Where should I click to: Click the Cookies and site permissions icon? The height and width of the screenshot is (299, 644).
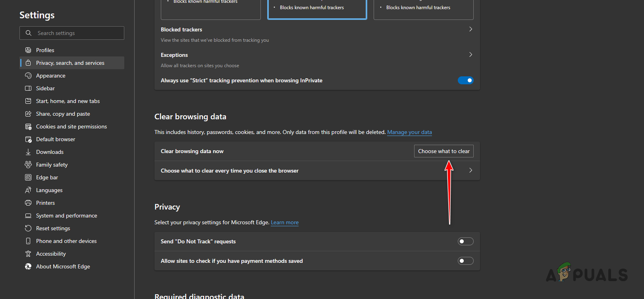click(x=28, y=126)
